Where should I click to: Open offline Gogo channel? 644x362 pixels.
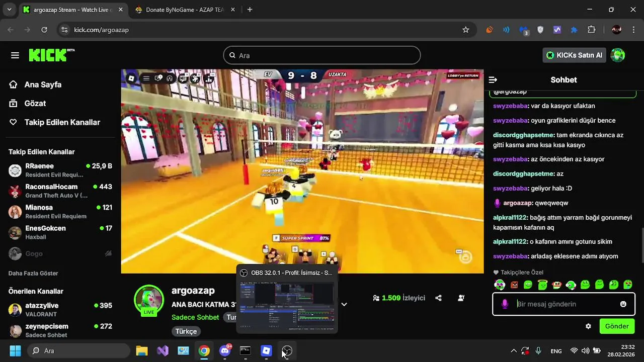coord(60,253)
